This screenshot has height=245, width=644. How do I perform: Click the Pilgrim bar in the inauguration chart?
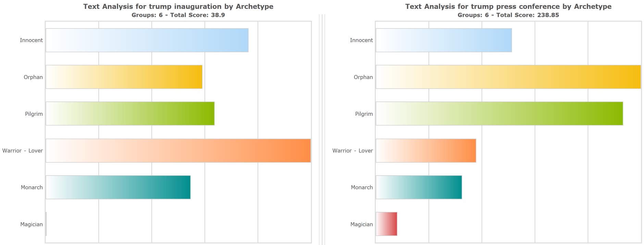coord(130,114)
